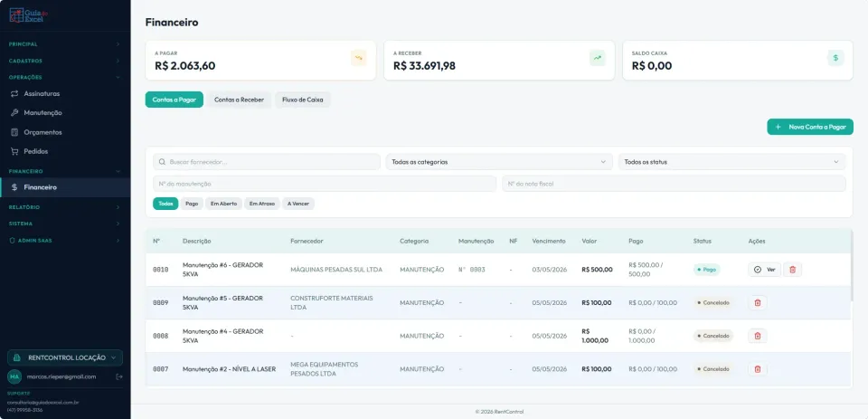
Task: Click the MEGA EQUIPAMENTOS PESADOS LTDA cell
Action: (x=325, y=369)
